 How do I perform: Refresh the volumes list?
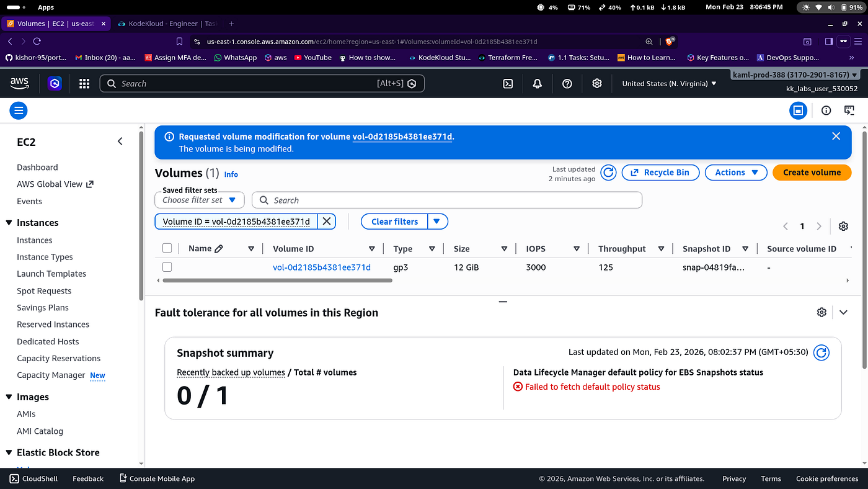pyautogui.click(x=608, y=173)
